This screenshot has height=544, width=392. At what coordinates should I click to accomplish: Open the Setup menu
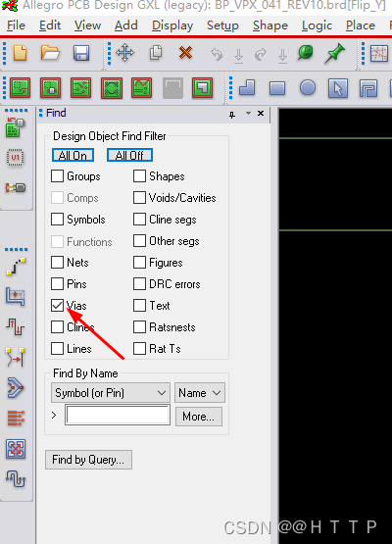pyautogui.click(x=222, y=25)
